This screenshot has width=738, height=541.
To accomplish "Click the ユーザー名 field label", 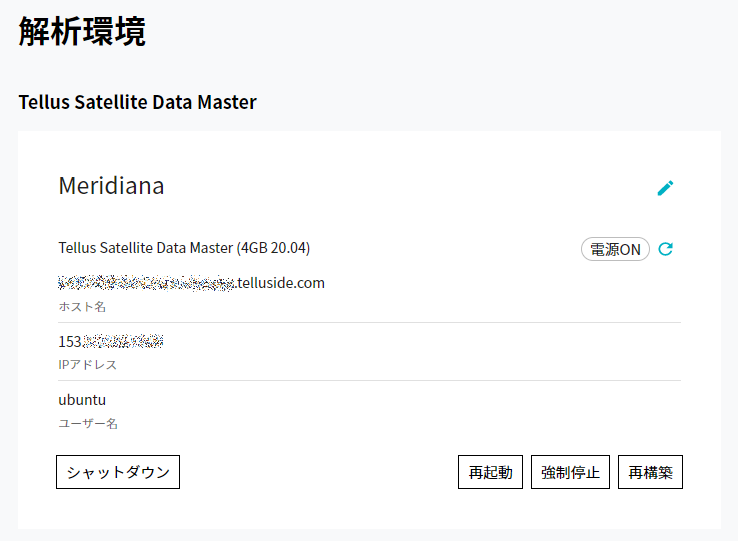I will point(88,423).
